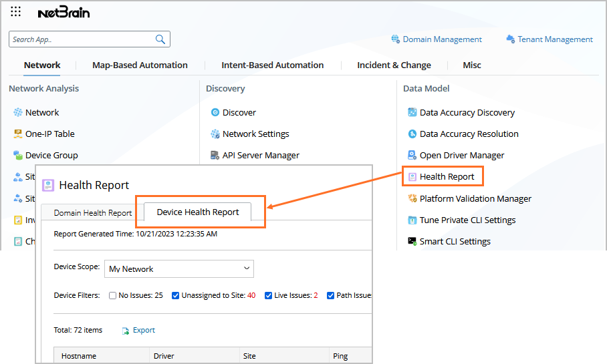
Task: Open the Intent-Based Automation tab
Action: pyautogui.click(x=273, y=65)
